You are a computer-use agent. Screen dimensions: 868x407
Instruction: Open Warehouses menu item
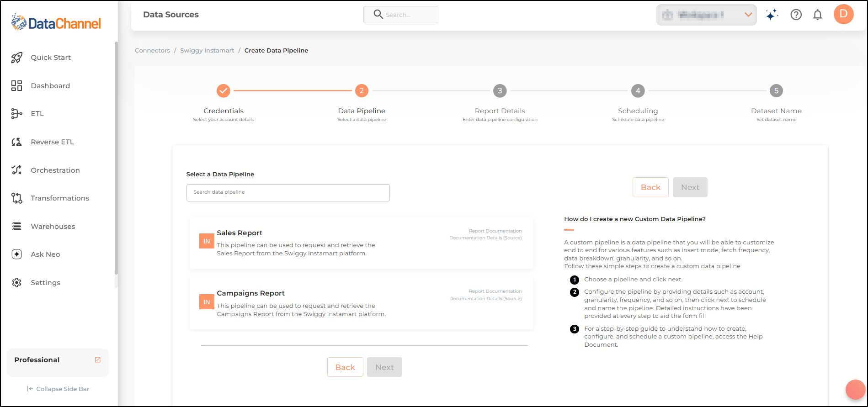pos(53,226)
